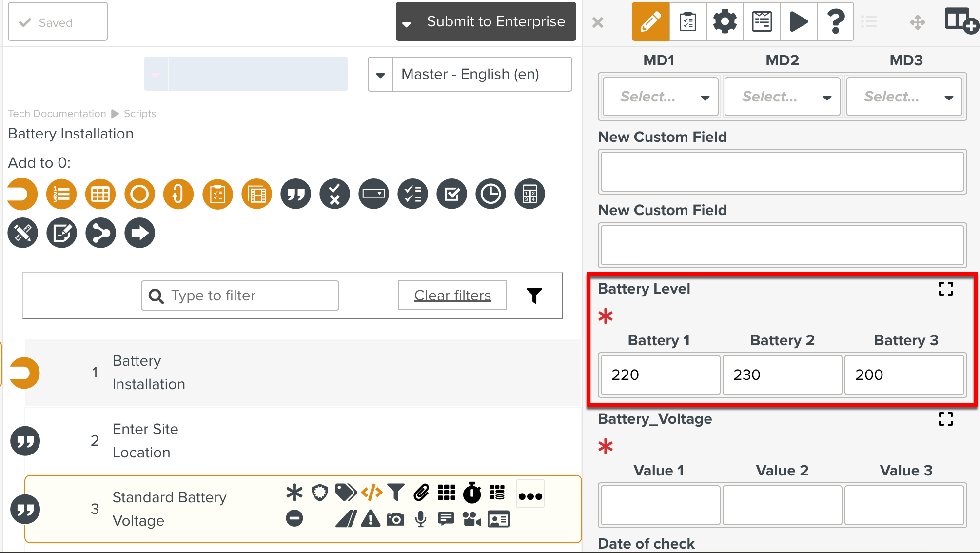Click the play icon to run the script
The width and height of the screenshot is (980, 553).
(x=799, y=21)
